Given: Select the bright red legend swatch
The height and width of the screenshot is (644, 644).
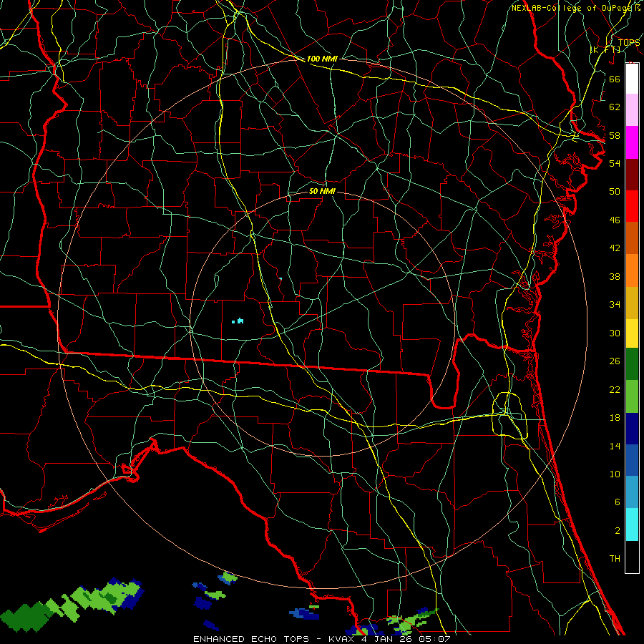Looking at the screenshot, I should pyautogui.click(x=632, y=206).
